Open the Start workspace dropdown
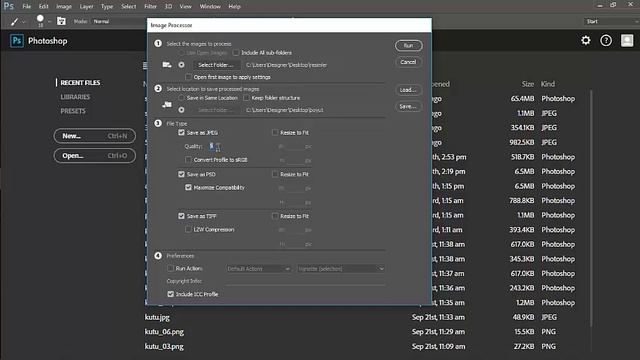 point(611,21)
